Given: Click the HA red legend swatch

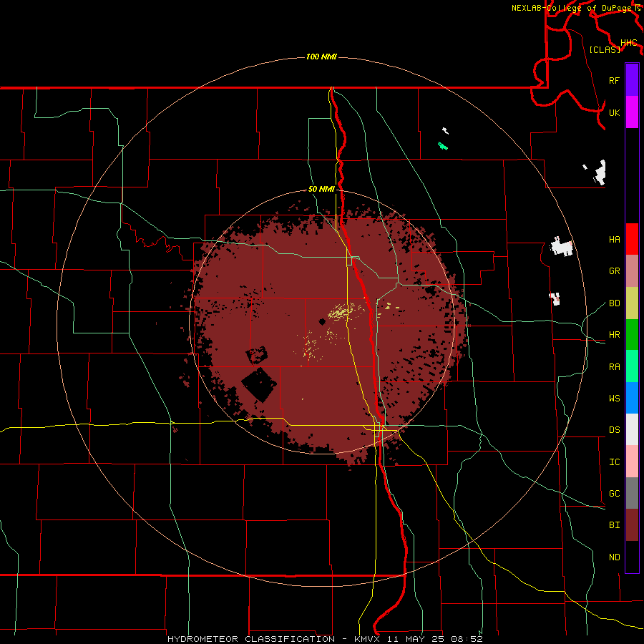Looking at the screenshot, I should pos(632,239).
